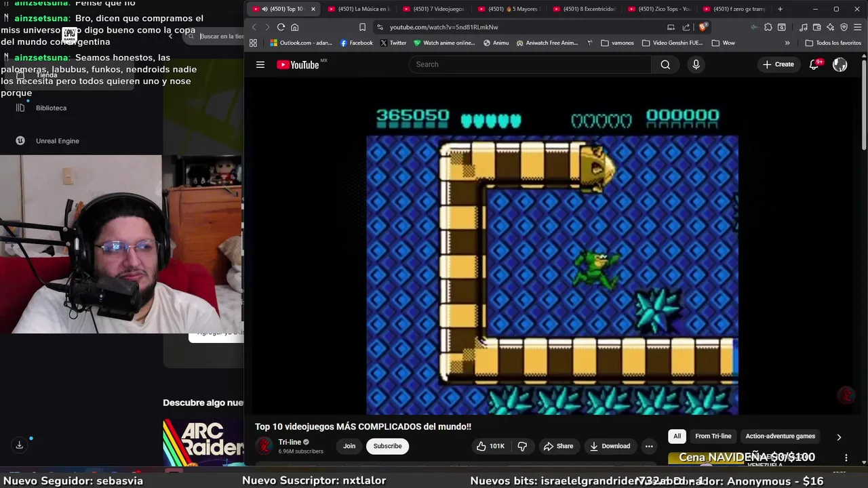This screenshot has height=488, width=868.
Task: Open Brave Leo AI sparkle icon
Action: click(x=831, y=27)
